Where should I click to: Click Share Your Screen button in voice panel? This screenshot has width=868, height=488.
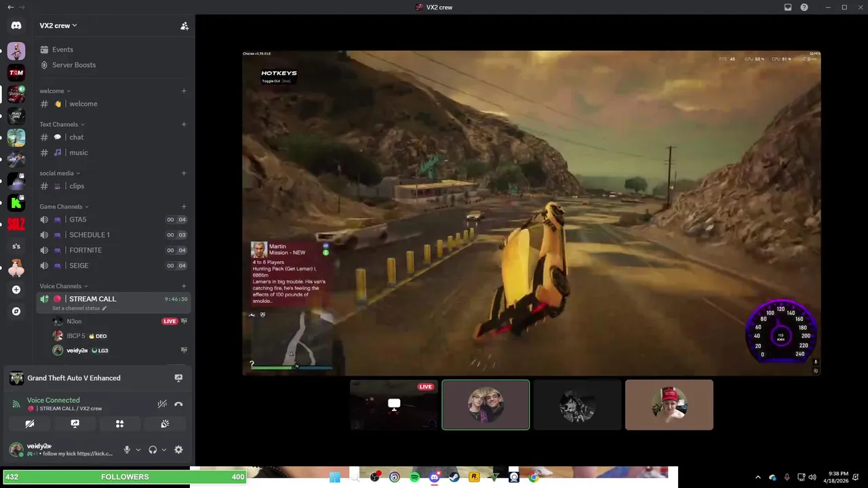click(75, 424)
